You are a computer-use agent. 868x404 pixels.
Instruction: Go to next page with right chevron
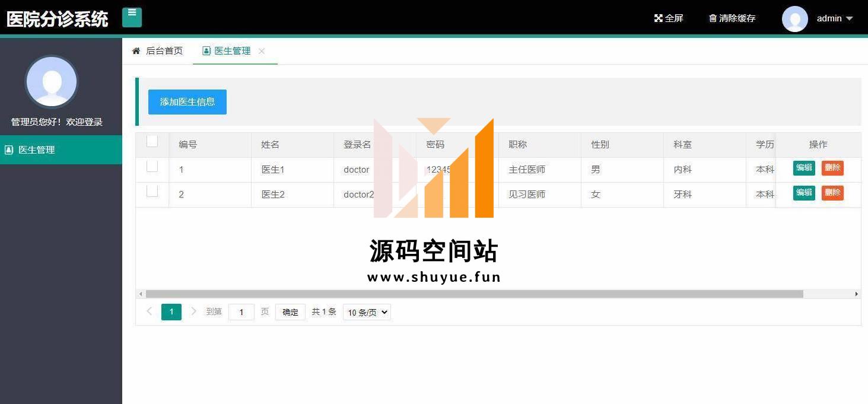click(193, 311)
